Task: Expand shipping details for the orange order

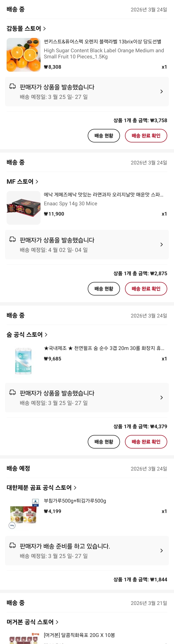Action: (161, 91)
